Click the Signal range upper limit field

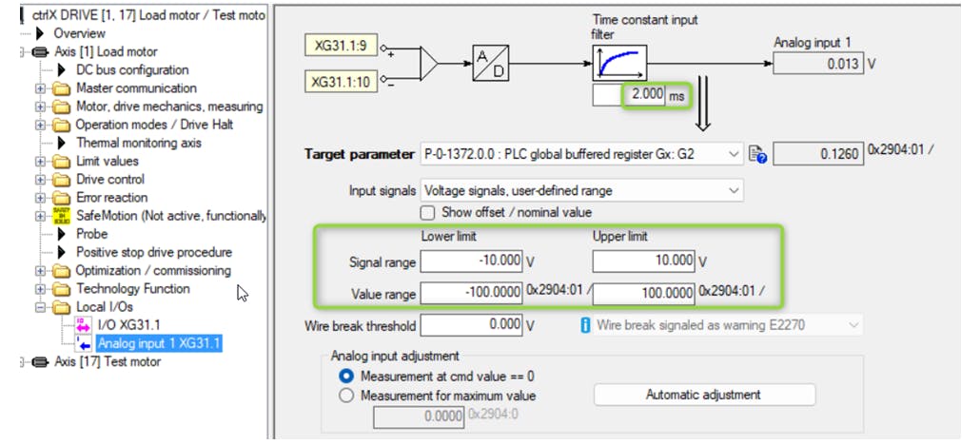[x=644, y=261]
